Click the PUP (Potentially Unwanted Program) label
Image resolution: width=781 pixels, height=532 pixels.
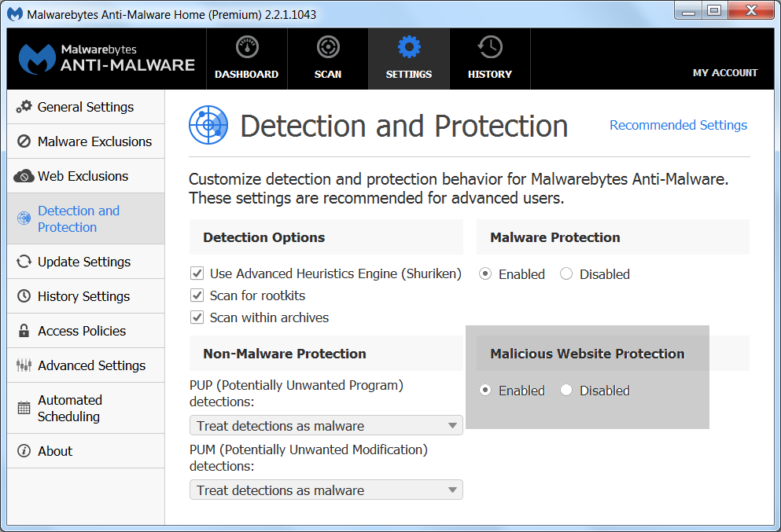(x=297, y=393)
